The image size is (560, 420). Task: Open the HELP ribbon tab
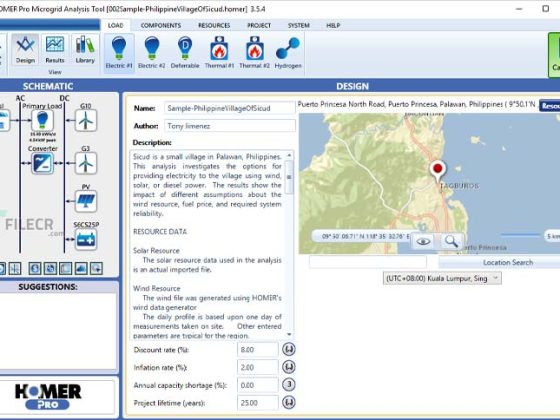(333, 25)
